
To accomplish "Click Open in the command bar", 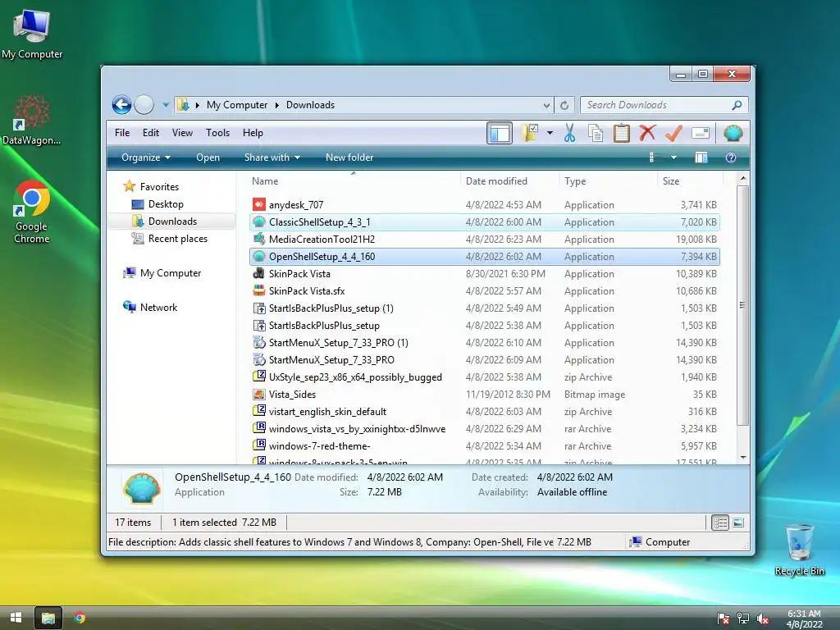I will tap(208, 157).
